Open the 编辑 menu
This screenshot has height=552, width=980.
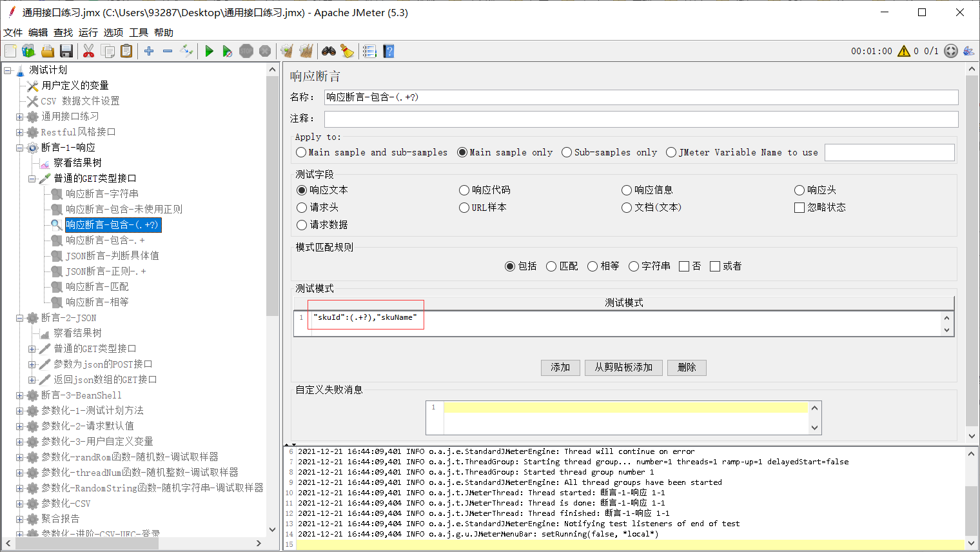[x=38, y=32]
